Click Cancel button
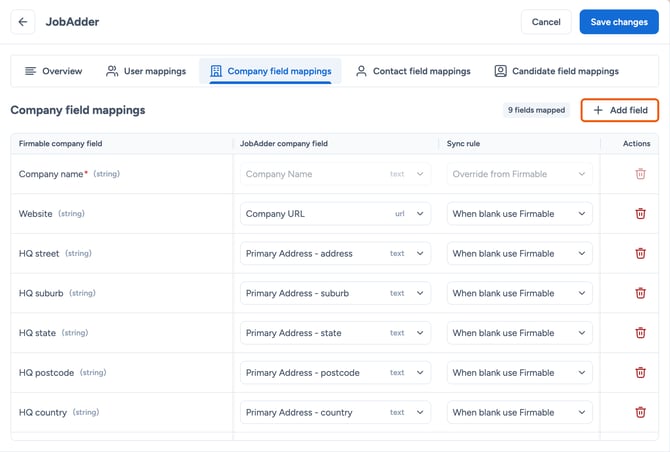Image resolution: width=670 pixels, height=452 pixels. click(x=546, y=22)
